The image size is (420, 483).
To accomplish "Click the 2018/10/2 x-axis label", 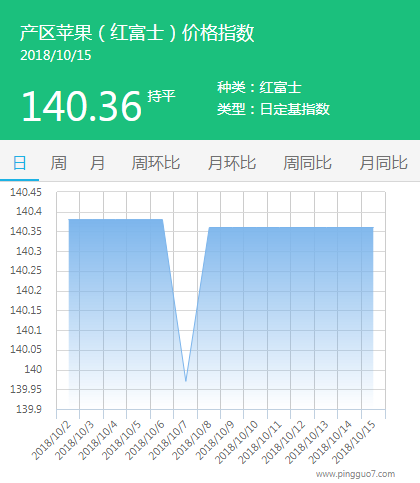I will [x=51, y=440].
